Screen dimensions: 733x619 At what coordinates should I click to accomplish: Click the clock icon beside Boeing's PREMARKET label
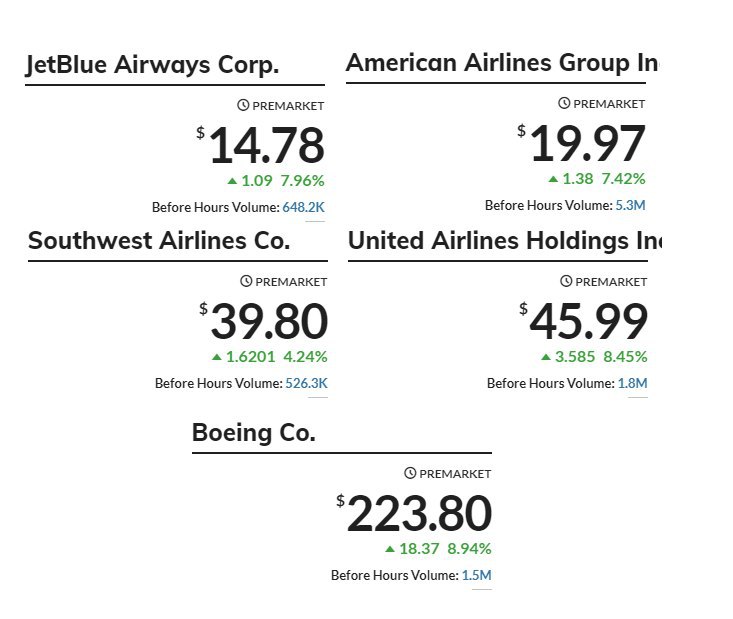tap(410, 473)
